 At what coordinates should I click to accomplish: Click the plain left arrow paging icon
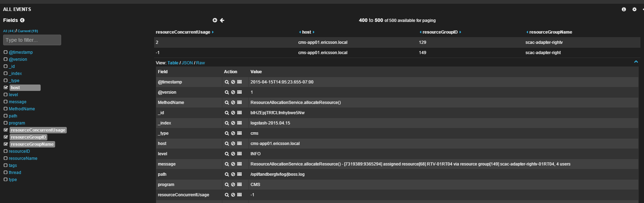pos(222,21)
